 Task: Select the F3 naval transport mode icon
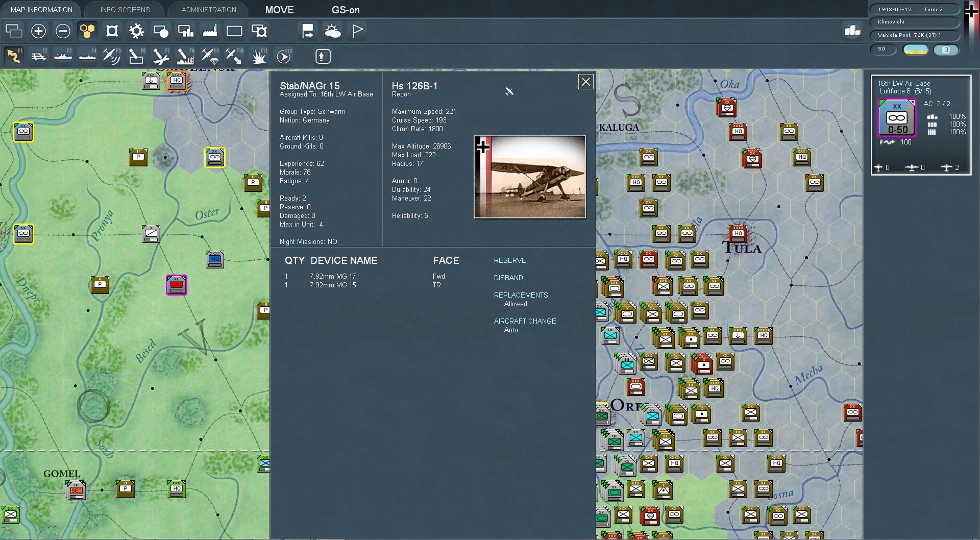click(63, 56)
